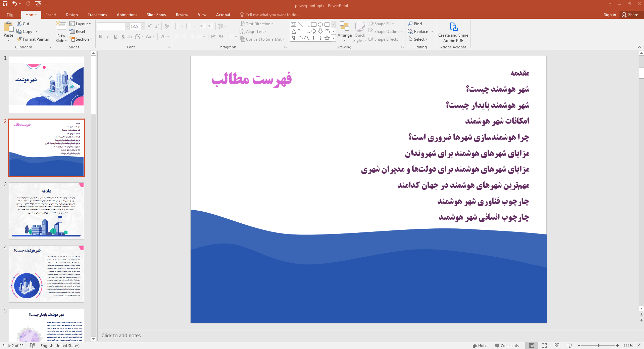Viewport: 644px width, 349px height.
Task: Toggle Bold formatting button
Action: [x=100, y=37]
